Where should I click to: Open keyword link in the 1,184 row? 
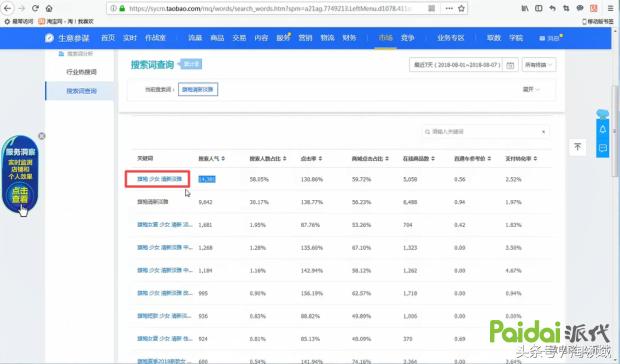164,270
